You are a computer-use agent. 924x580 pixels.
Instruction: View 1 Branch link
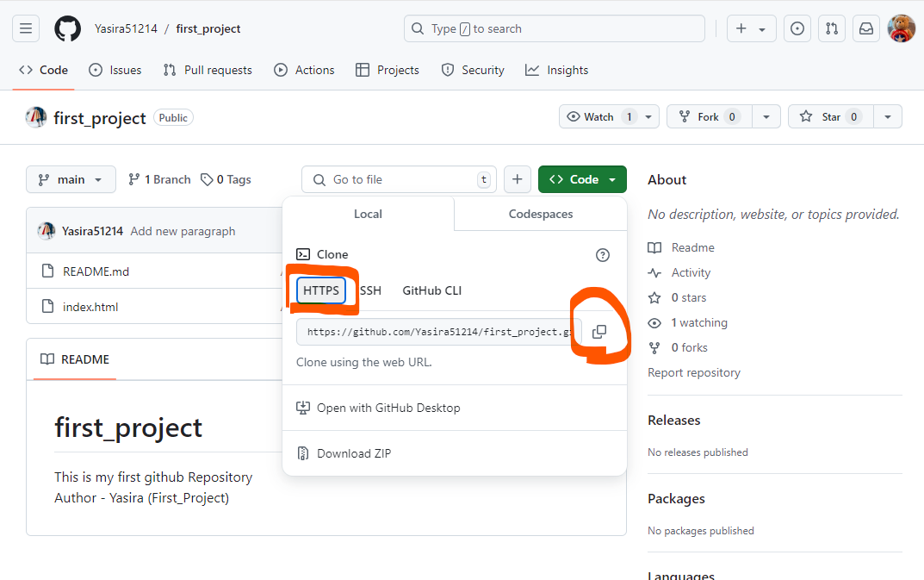point(159,179)
